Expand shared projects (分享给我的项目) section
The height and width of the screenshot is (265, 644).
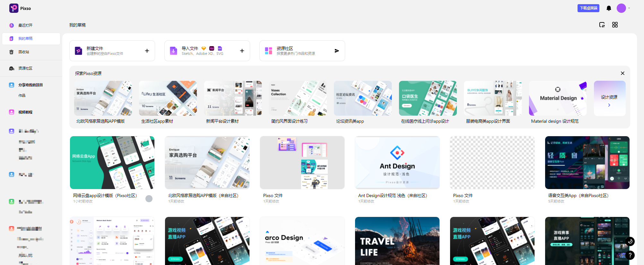point(30,85)
